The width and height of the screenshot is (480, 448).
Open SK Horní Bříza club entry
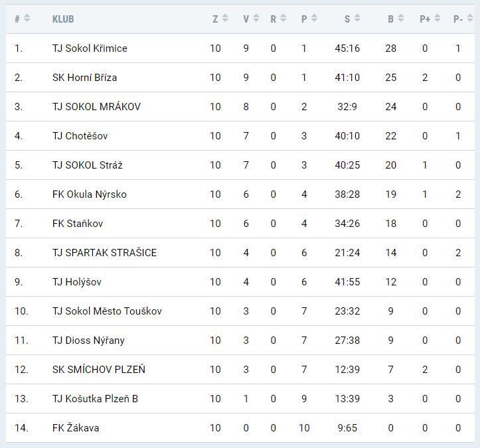(x=84, y=78)
